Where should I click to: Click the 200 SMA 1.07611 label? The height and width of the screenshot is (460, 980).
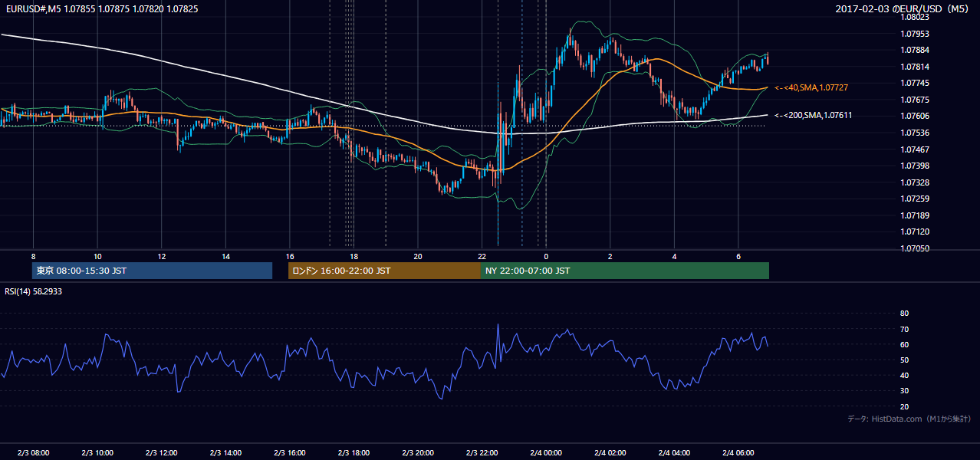click(813, 115)
